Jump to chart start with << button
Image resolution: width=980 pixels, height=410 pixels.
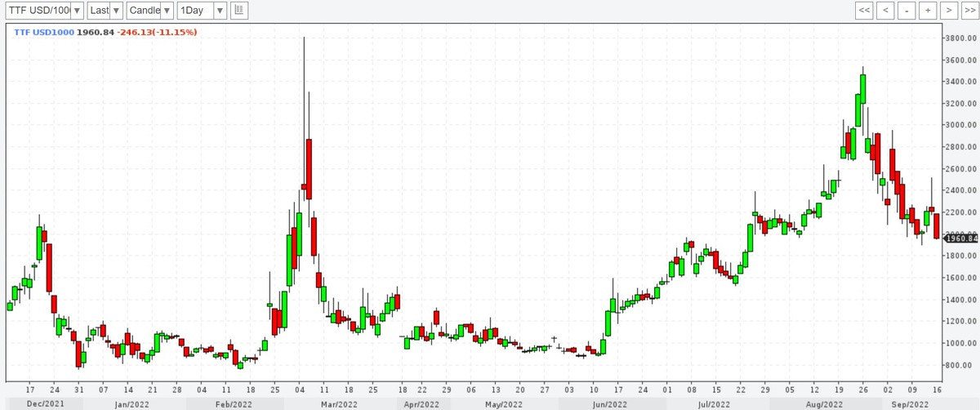[x=865, y=11]
